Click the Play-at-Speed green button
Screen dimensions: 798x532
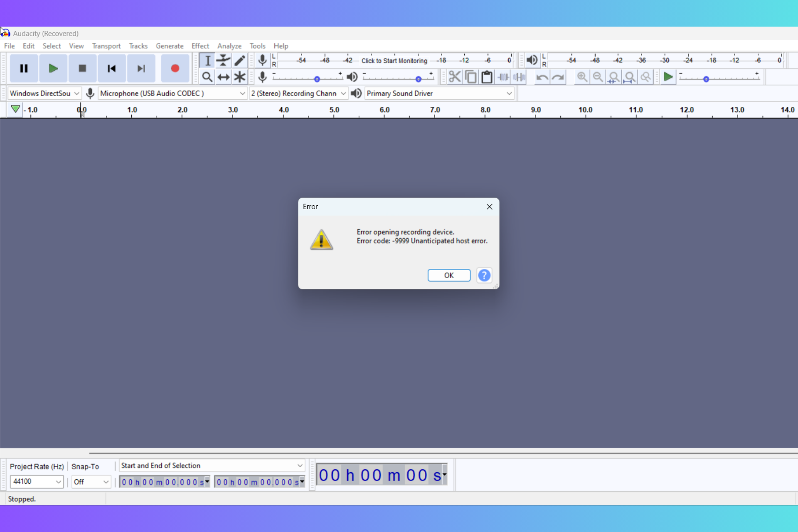[x=668, y=77]
